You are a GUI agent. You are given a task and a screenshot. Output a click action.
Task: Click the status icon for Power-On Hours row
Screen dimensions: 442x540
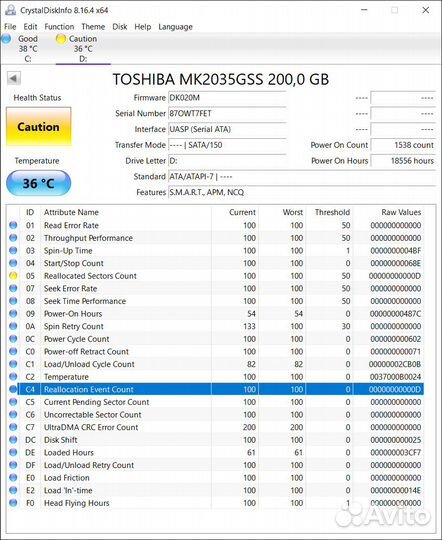[x=13, y=314]
